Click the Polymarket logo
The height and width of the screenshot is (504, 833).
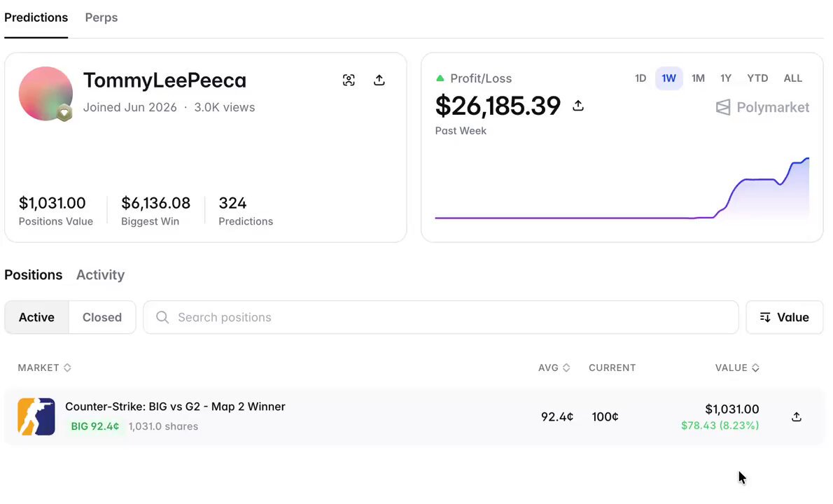(762, 107)
